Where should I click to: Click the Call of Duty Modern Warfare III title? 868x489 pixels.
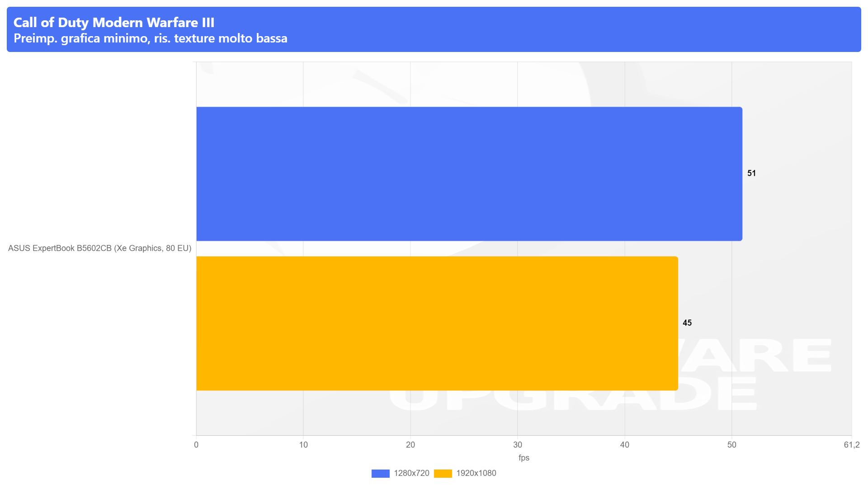[114, 22]
